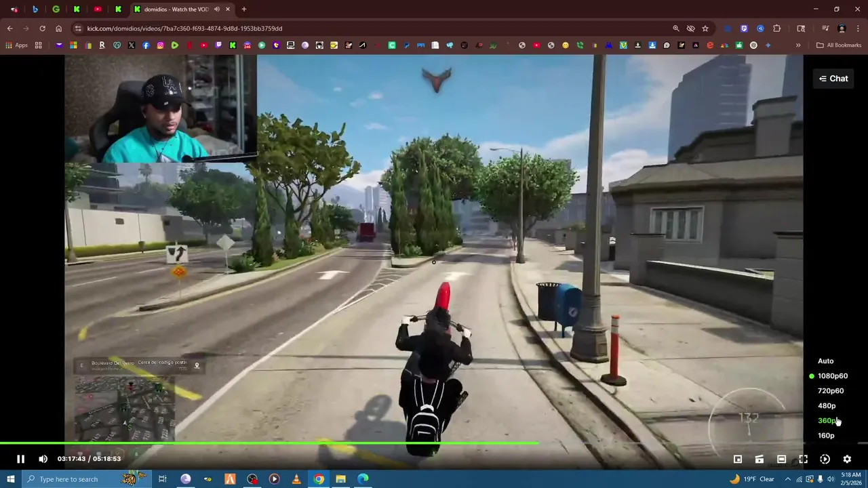Viewport: 868px width, 488px height.
Task: Open Microsoft Edge from taskbar
Action: (x=363, y=479)
